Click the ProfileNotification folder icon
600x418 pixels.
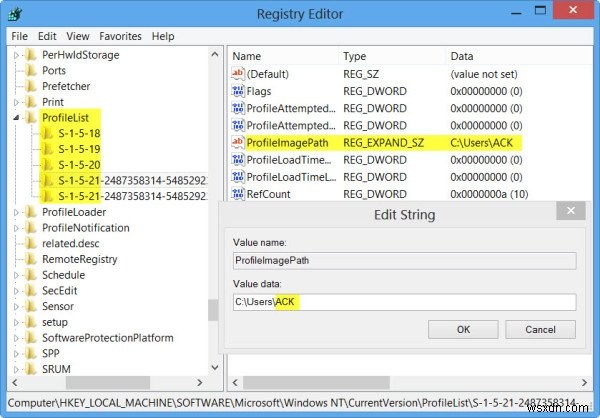[x=31, y=227]
